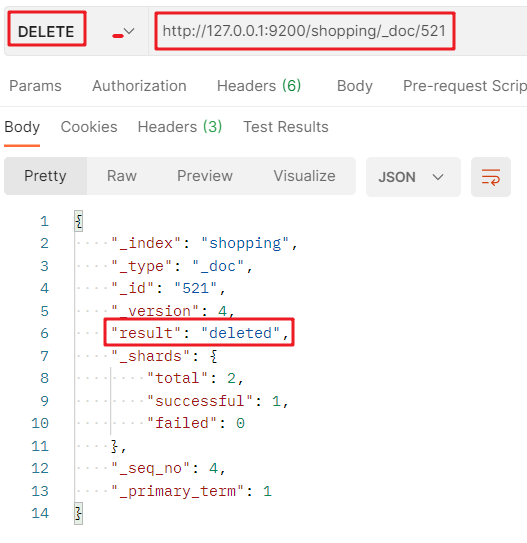The image size is (527, 543).
Task: Switch response view to Raw
Action: point(122,176)
